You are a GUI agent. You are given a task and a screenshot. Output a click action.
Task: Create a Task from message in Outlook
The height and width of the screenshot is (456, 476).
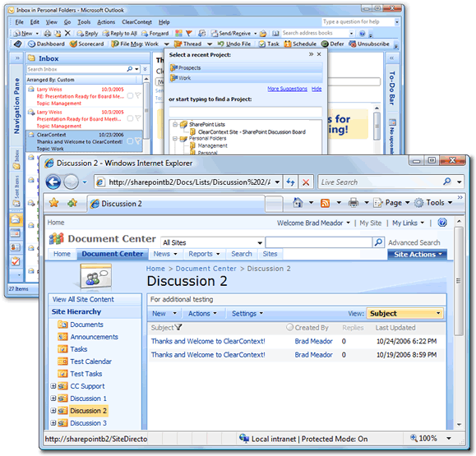[269, 44]
